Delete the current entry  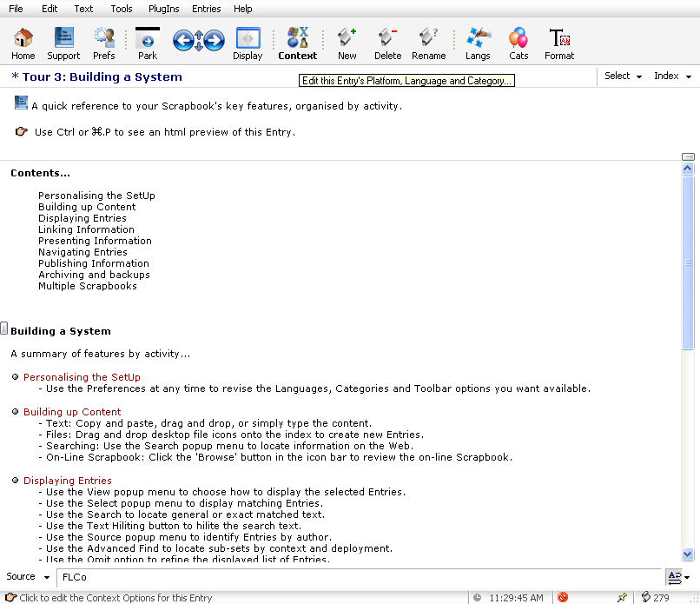tap(387, 43)
